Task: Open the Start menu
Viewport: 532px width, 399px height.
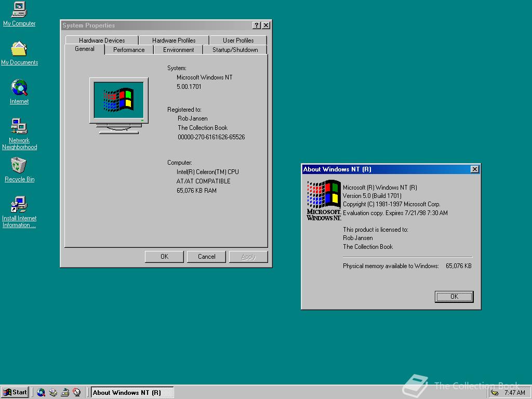Action: click(15, 392)
